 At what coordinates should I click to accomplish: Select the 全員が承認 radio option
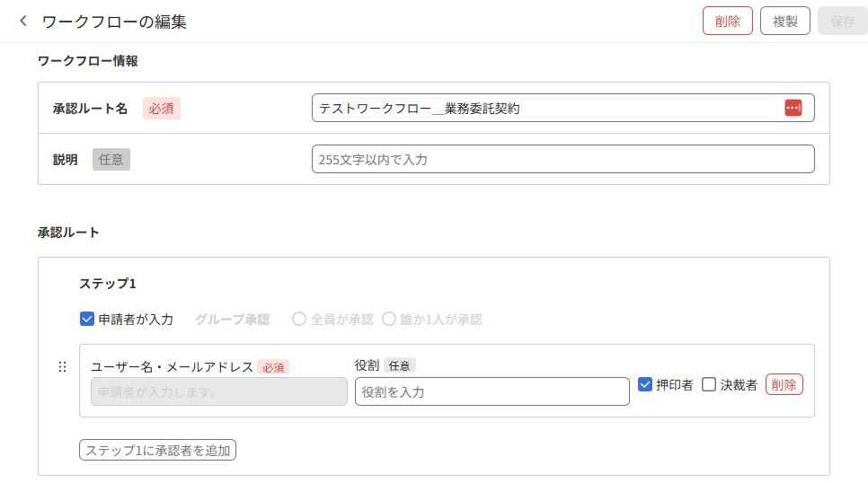tap(299, 319)
